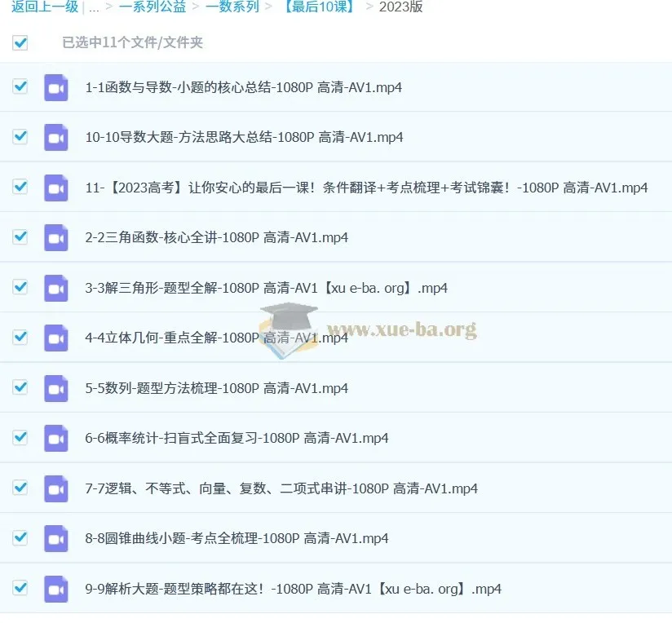Open 11-【2023高考】让你安心的最后一课 file name
Viewport: 672px width, 623px height.
pyautogui.click(x=366, y=188)
